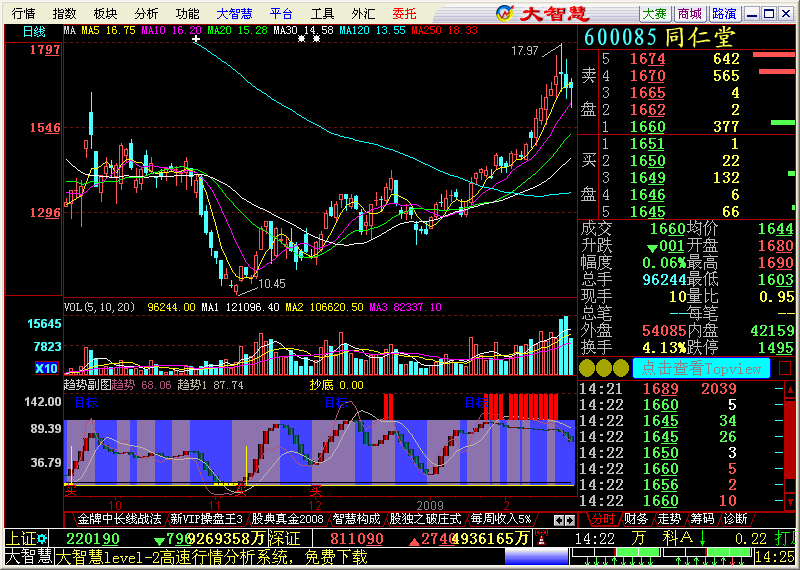
Task: Click the 大赛 button in the title bar
Action: point(655,13)
